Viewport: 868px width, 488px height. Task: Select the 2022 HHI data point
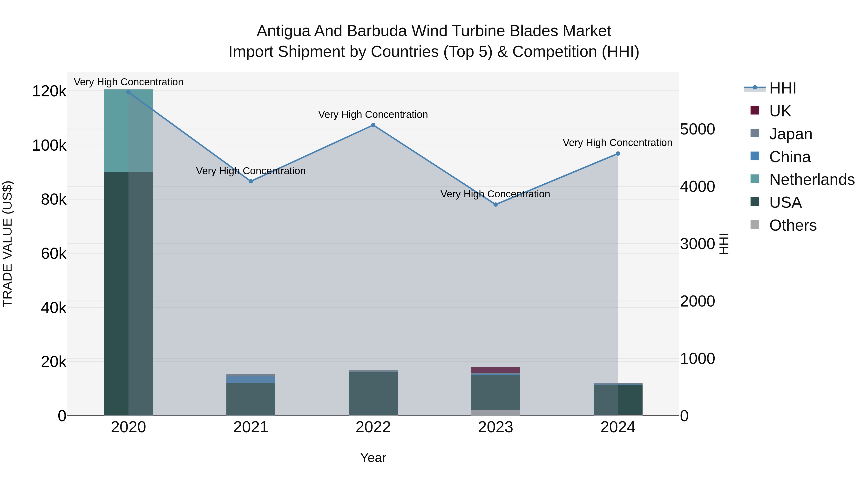point(373,125)
